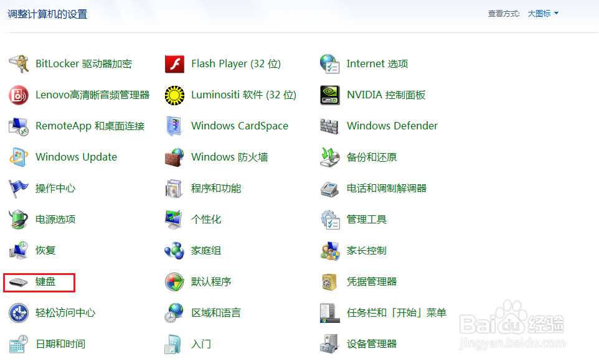Open the RemoteApp 和桌面连接 icon
The height and width of the screenshot is (364, 599).
click(x=18, y=126)
